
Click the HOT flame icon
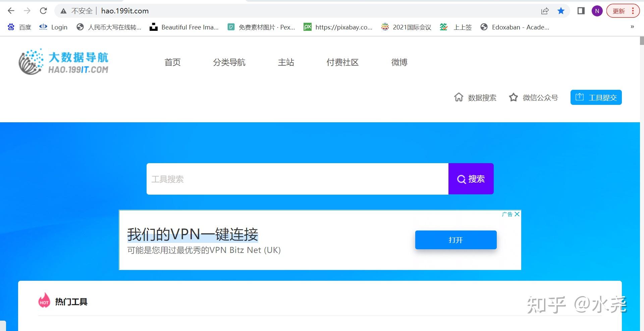44,300
